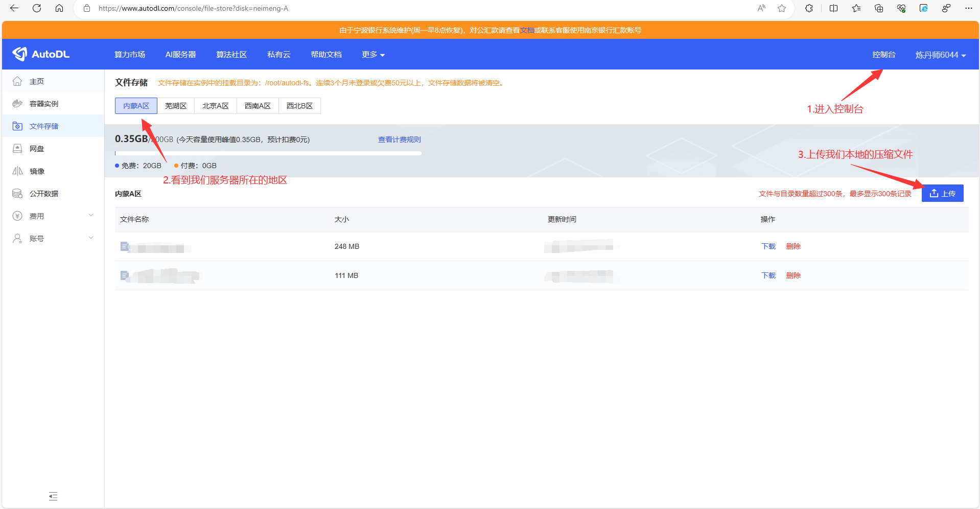The height and width of the screenshot is (509, 980).
Task: Click the file icon in the 248 MB row
Action: tap(125, 246)
